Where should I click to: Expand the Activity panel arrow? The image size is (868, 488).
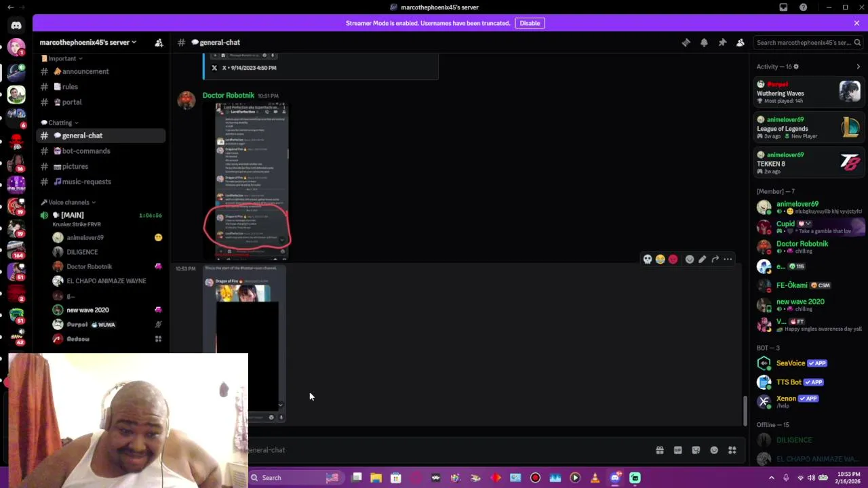pyautogui.click(x=858, y=66)
